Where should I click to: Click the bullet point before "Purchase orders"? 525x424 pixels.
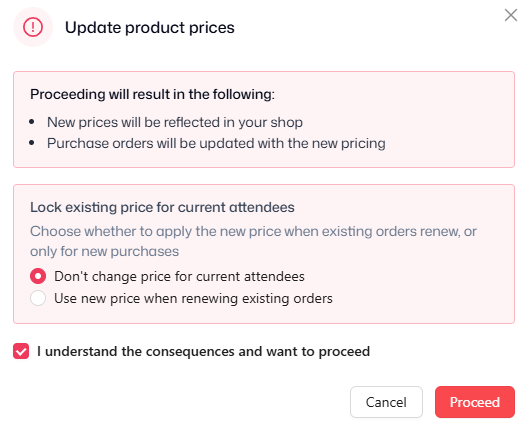click(32, 143)
